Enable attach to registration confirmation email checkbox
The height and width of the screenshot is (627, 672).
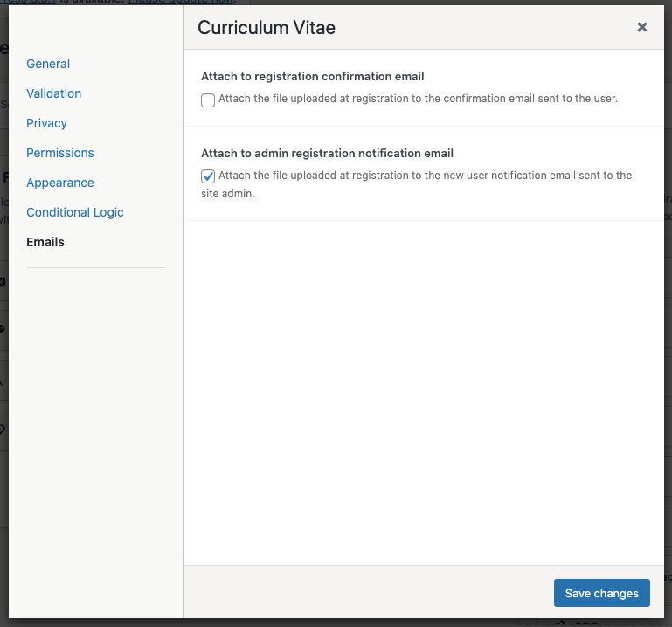pos(208,100)
